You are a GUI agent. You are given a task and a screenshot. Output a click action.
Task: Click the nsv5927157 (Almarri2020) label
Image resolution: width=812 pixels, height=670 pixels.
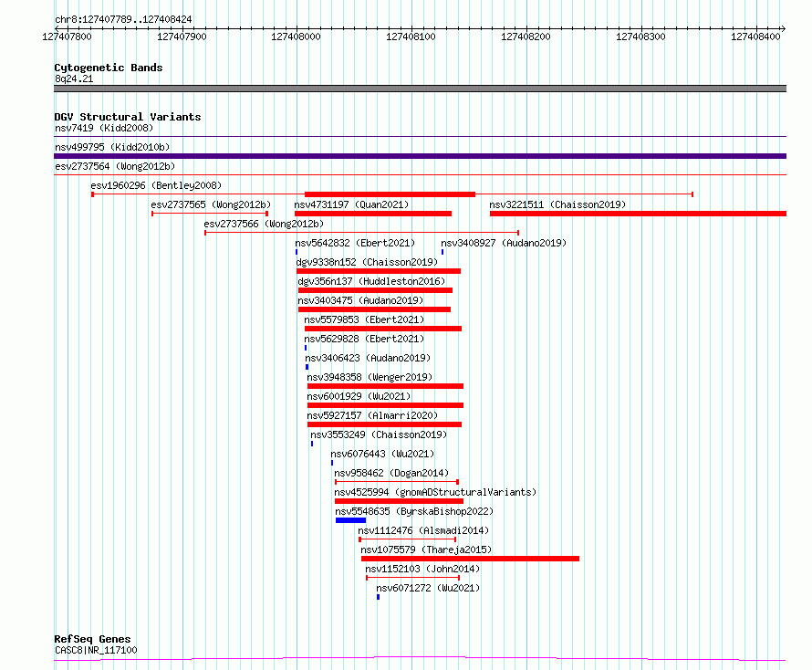pyautogui.click(x=372, y=415)
